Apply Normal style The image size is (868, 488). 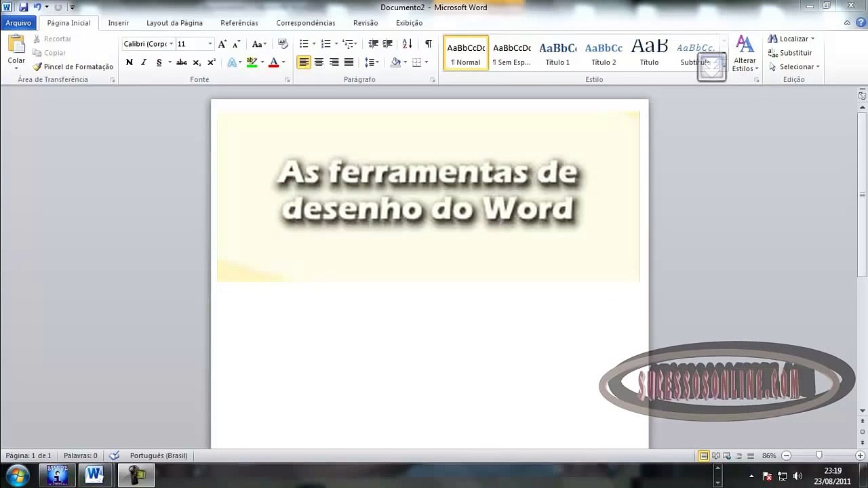click(466, 53)
